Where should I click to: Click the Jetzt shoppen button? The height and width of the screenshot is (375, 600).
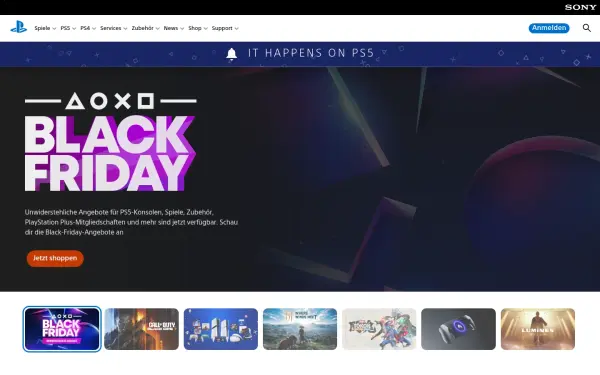point(55,258)
